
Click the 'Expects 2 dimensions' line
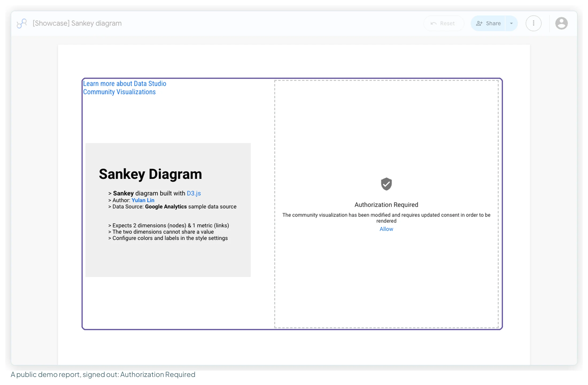[x=169, y=226]
